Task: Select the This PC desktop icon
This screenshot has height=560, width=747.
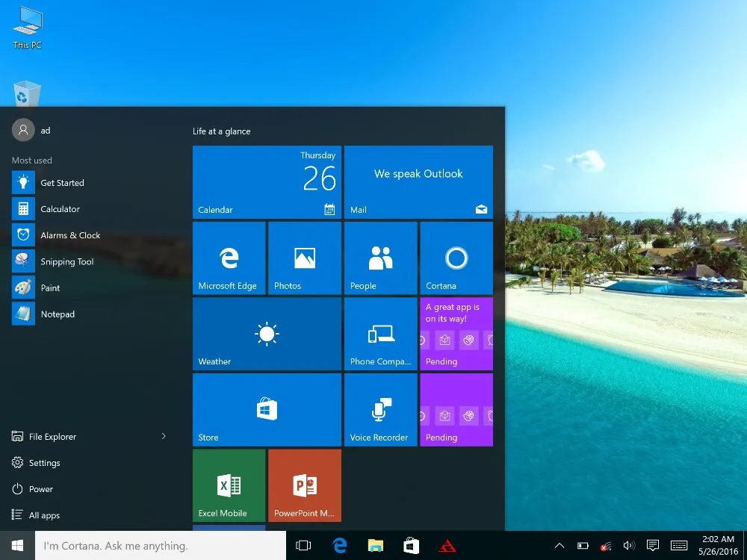Action: click(x=28, y=28)
